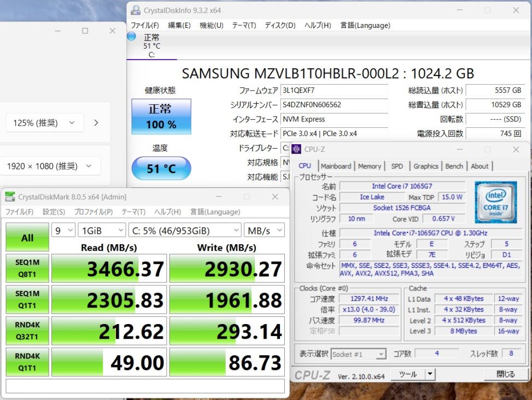Click the 51 °C temperature button
Image resolution: width=532 pixels, height=400 pixels.
tap(161, 168)
